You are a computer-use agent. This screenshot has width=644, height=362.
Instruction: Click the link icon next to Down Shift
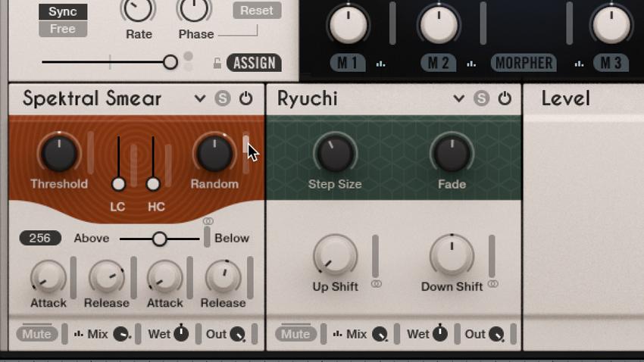[x=493, y=284]
